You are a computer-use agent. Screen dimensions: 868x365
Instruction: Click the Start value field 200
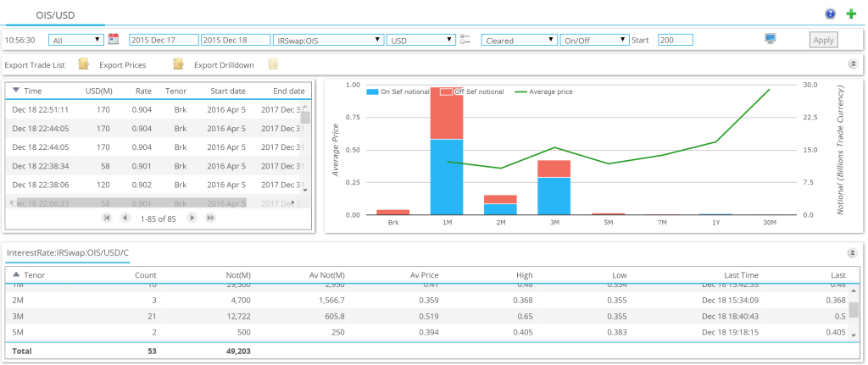click(676, 40)
